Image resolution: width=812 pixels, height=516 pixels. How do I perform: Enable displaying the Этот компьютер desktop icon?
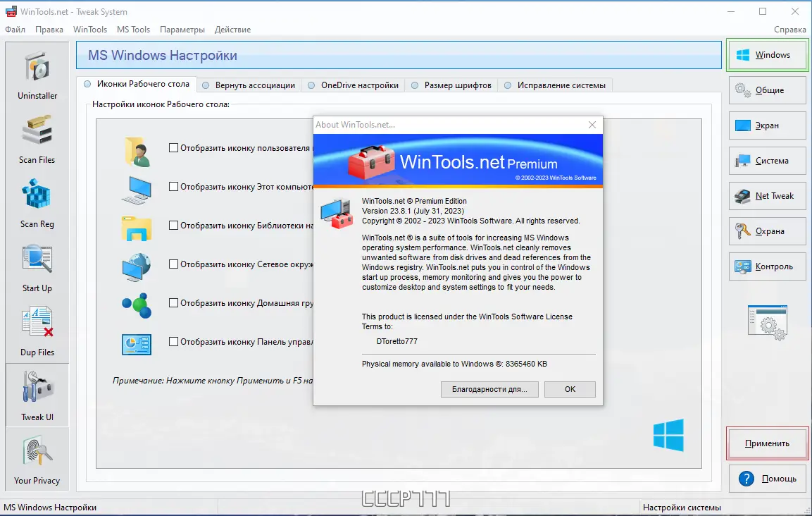coord(172,187)
